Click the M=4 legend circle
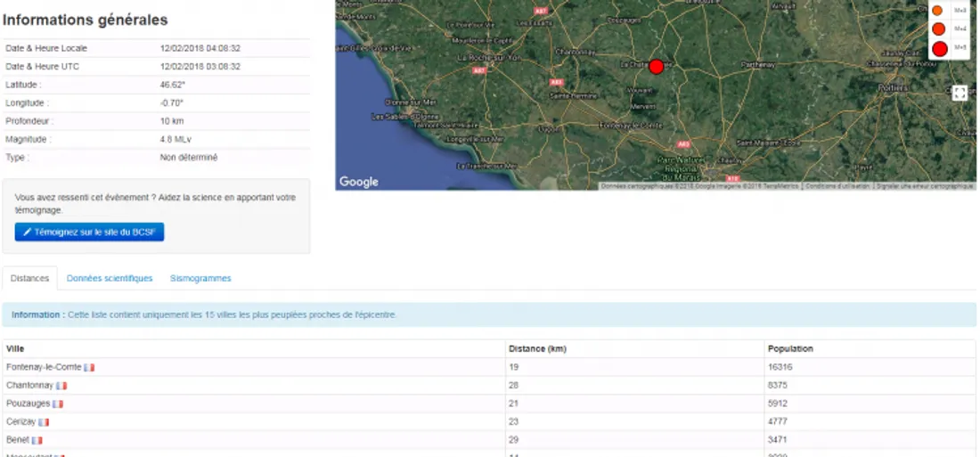 938,29
